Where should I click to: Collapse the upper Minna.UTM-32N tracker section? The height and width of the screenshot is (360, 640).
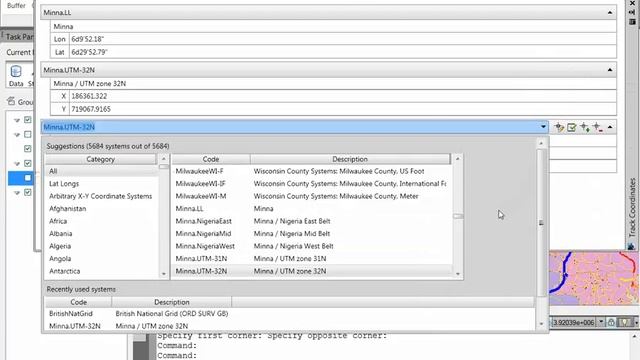click(x=610, y=70)
